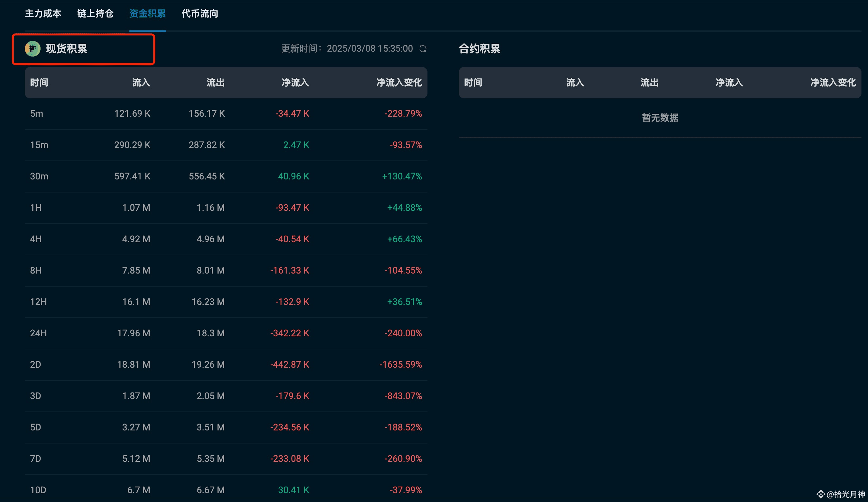Viewport: 868px width, 502px height.
Task: Click the 流入 header in spot table
Action: [x=141, y=82]
